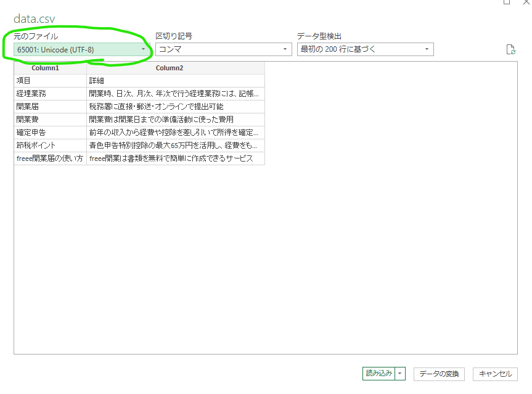Viewport: 532px width, 394px height.
Task: Click the cell 確定申告
Action: click(x=50, y=133)
